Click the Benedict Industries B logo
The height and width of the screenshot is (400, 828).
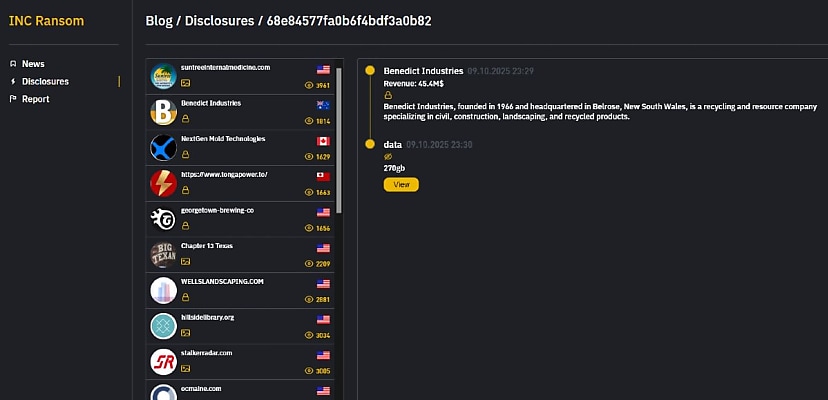click(164, 113)
